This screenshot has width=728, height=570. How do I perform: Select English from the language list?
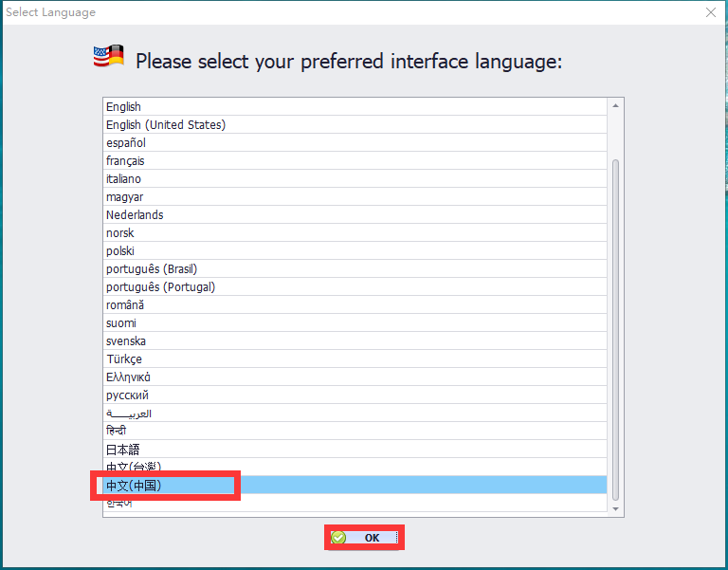(x=355, y=106)
